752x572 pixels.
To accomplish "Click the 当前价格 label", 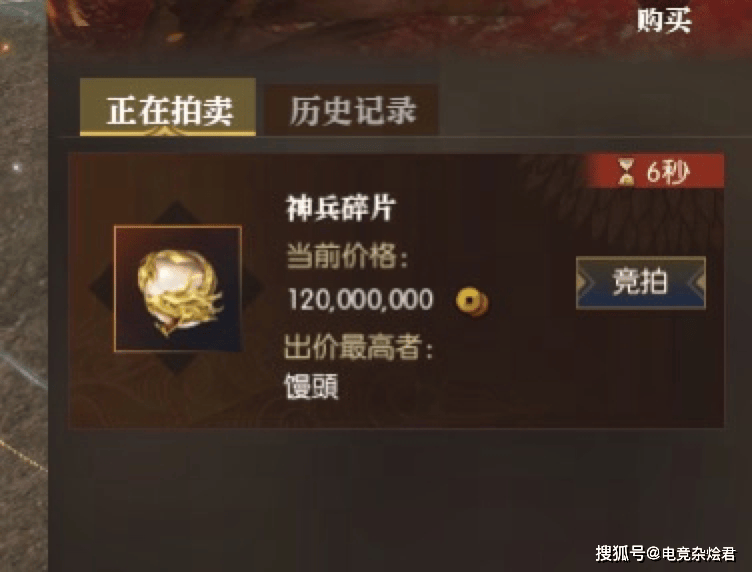I will [x=347, y=256].
